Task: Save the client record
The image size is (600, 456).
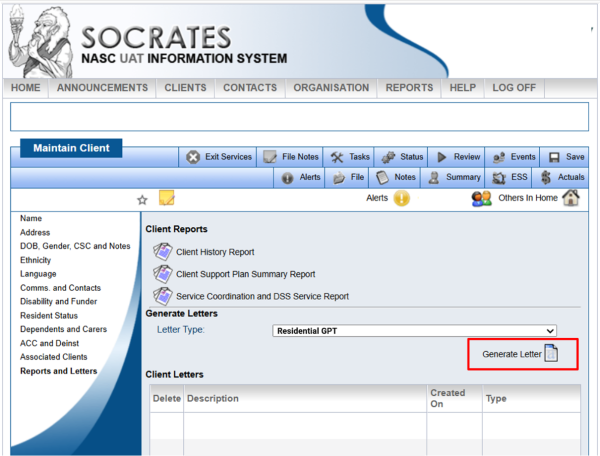Action: pyautogui.click(x=564, y=157)
